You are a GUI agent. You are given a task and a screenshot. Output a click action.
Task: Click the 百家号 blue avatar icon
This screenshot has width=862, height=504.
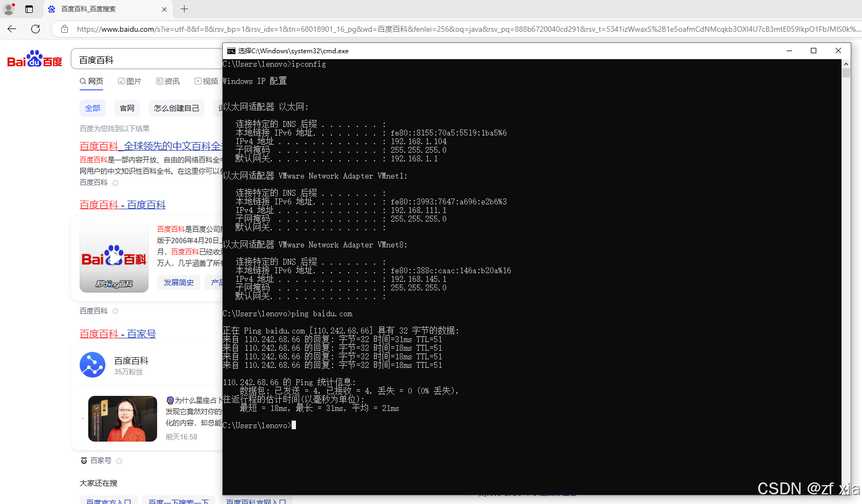pos(93,365)
